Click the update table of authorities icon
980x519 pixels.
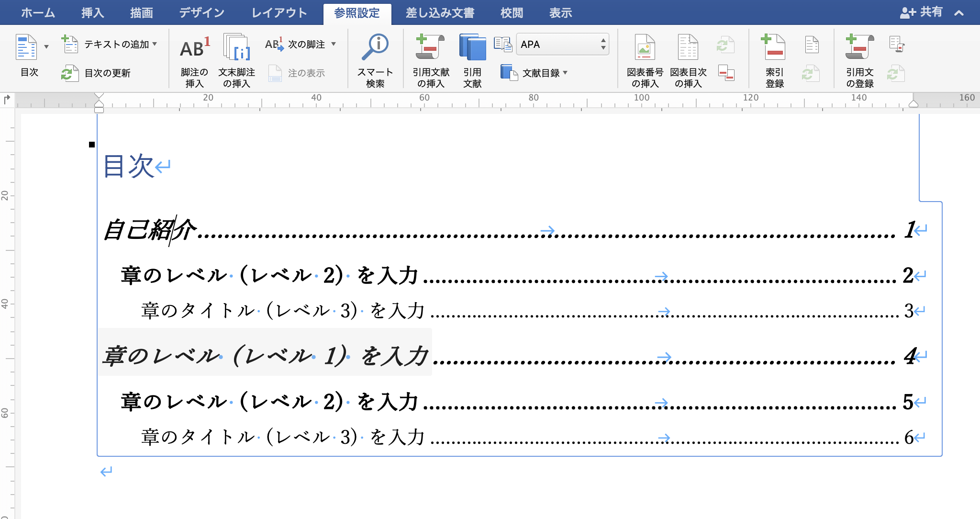(x=895, y=73)
